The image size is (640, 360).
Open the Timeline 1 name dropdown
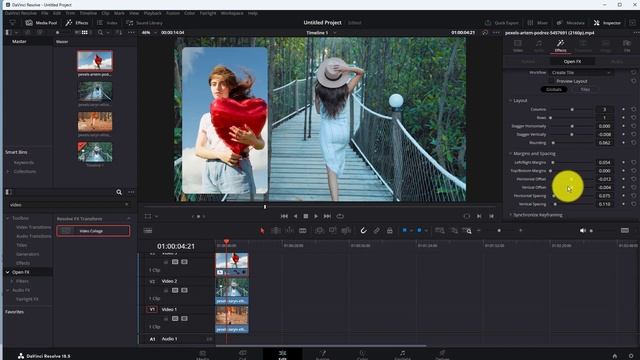pos(322,33)
